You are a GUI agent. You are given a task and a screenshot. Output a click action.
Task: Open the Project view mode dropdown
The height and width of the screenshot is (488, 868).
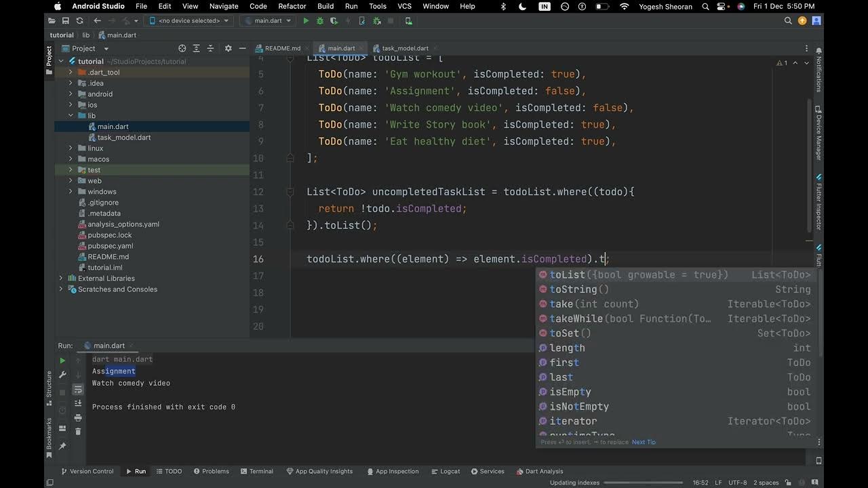point(85,48)
